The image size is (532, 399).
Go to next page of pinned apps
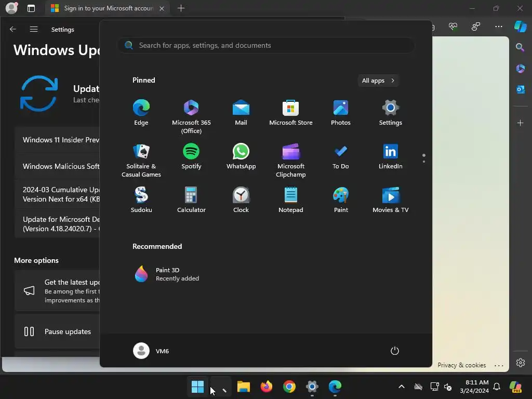pyautogui.click(x=424, y=162)
